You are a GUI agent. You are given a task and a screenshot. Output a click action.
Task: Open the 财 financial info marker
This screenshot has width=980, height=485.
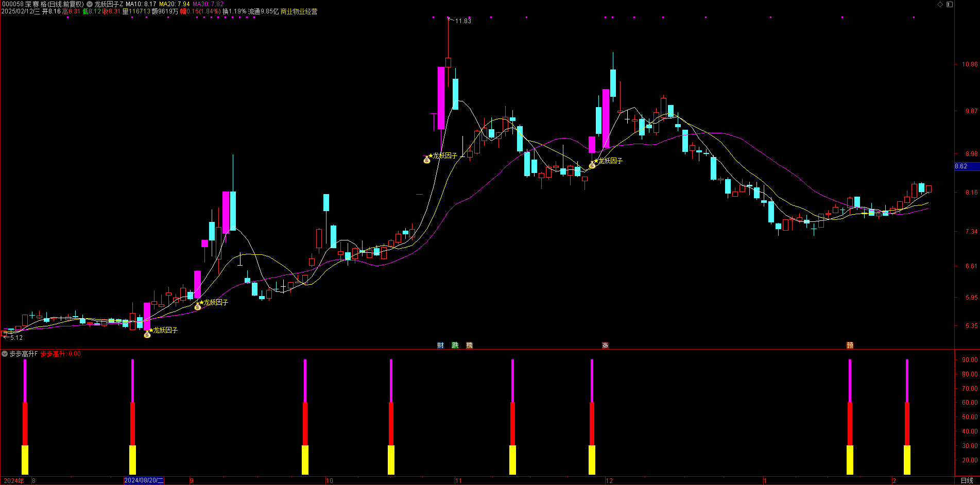[440, 345]
